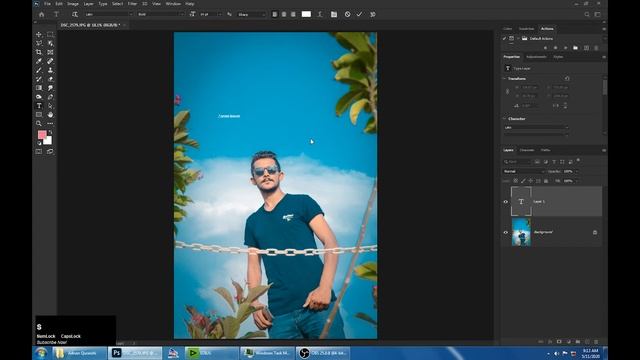Select the Hand tool
This screenshot has height=360, width=640.
[x=50, y=115]
